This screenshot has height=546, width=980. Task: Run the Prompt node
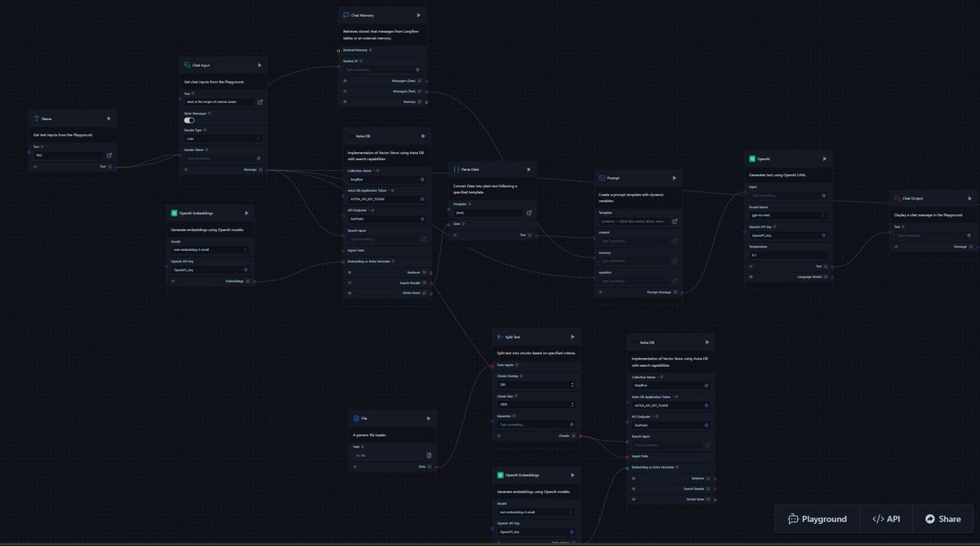pos(674,177)
